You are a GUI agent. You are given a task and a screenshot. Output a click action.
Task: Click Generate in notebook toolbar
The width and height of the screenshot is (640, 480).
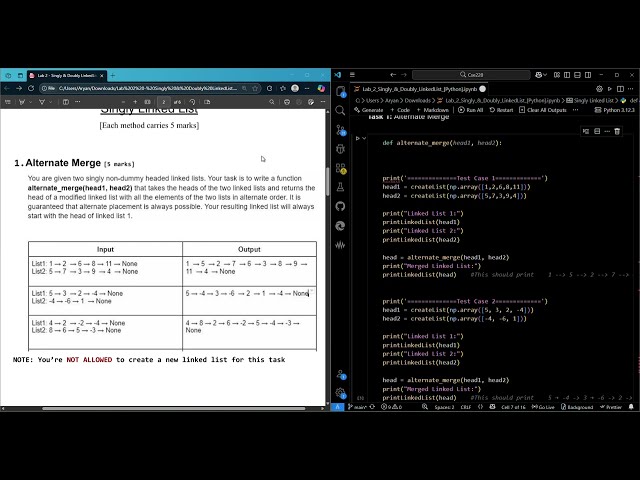click(x=369, y=110)
